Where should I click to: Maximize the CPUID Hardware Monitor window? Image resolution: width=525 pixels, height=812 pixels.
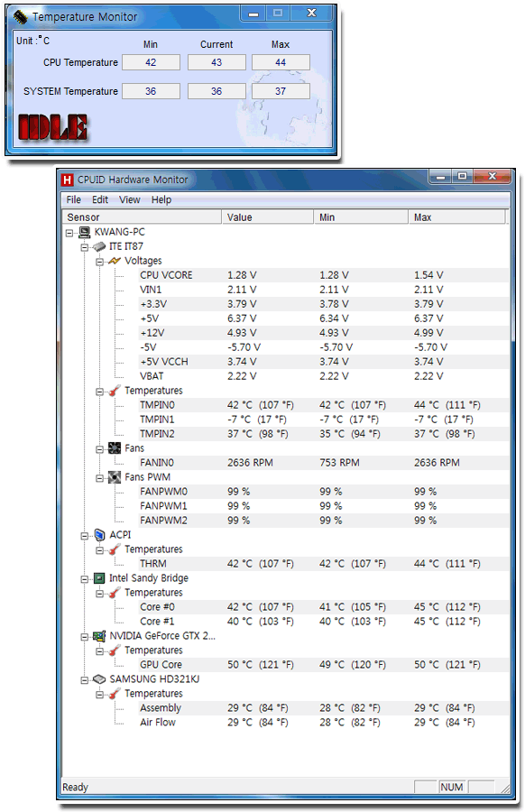[x=463, y=177]
